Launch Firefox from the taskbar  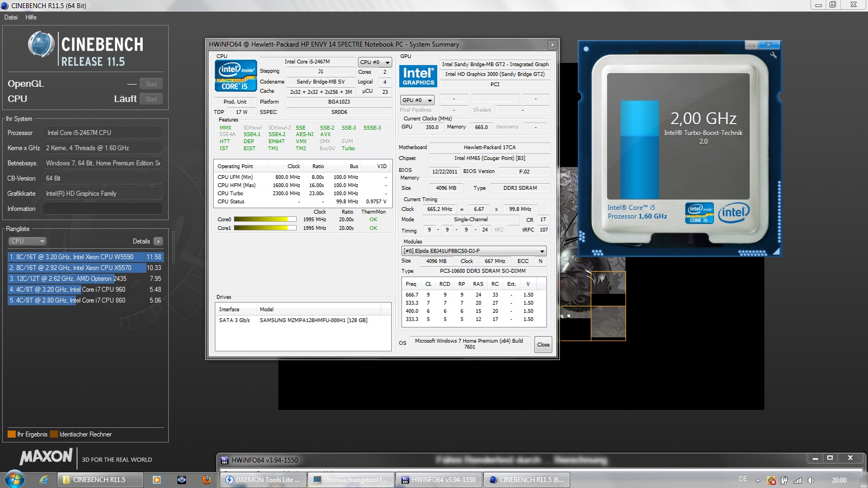(x=207, y=480)
